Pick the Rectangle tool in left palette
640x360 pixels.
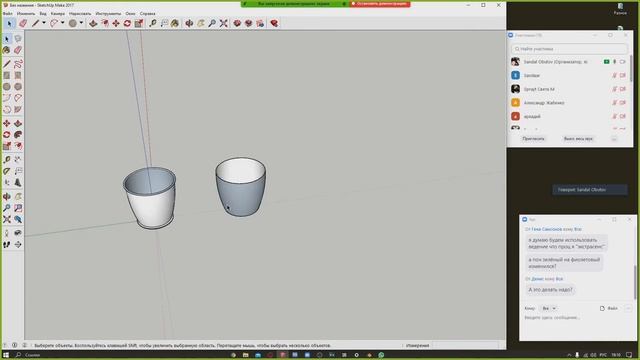click(7, 76)
